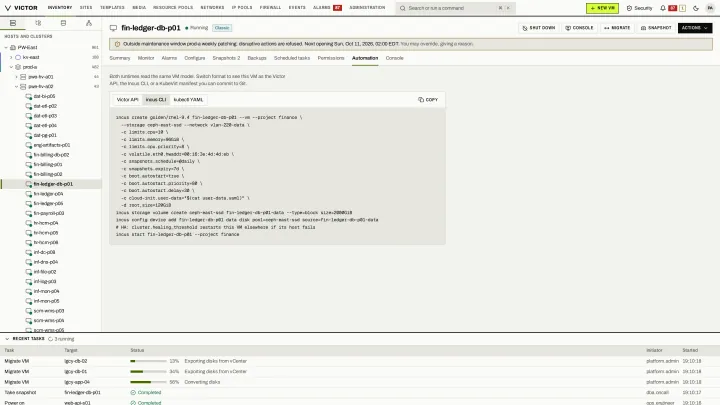Click the override maintenance window link
The image size is (720, 405).
tap(437, 44)
